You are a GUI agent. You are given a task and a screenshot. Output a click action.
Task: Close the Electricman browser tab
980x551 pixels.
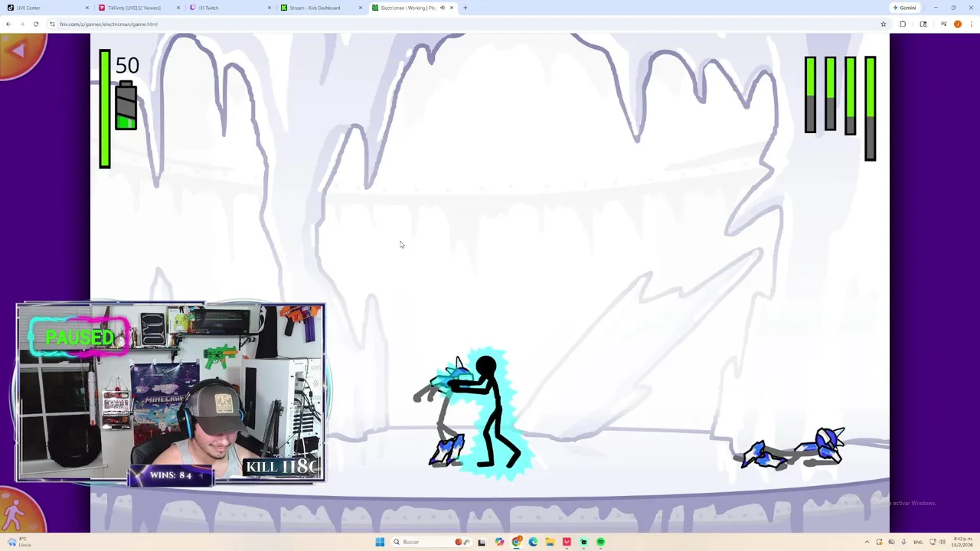pos(452,8)
